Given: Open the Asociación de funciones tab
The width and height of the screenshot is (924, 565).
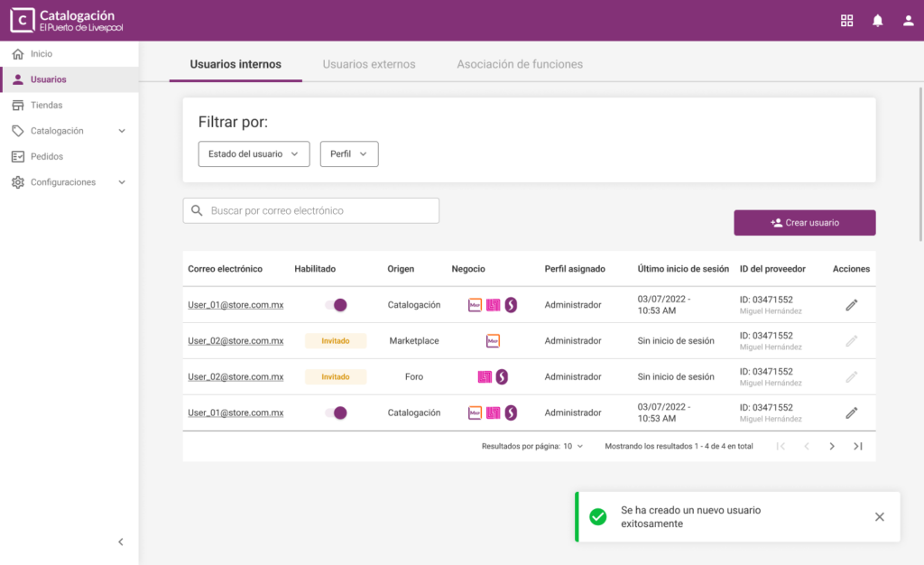Looking at the screenshot, I should click(520, 64).
